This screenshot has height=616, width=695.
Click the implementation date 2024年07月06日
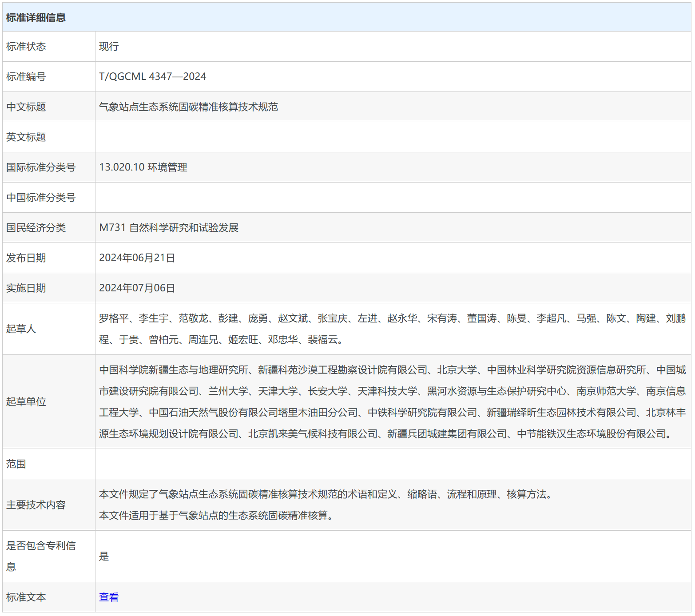pyautogui.click(x=137, y=288)
